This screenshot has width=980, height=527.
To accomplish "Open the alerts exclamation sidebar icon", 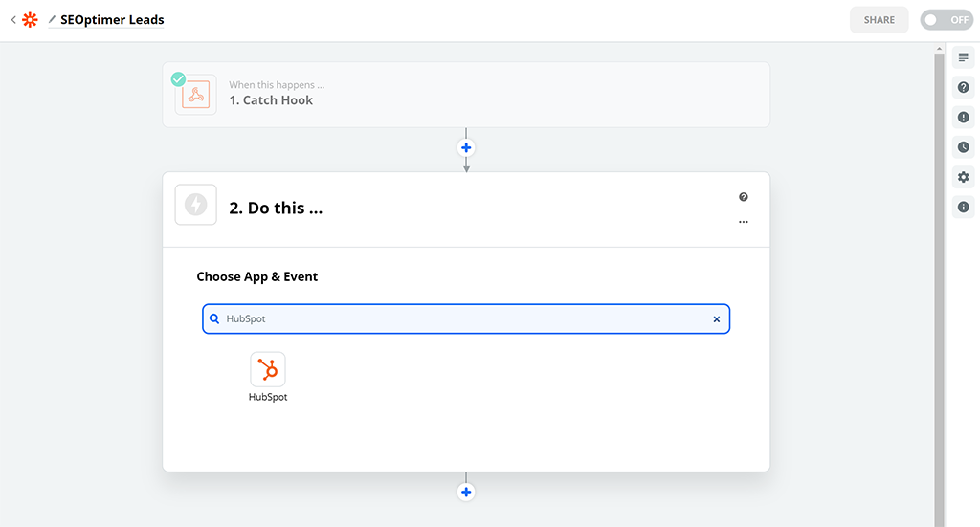I will (963, 118).
